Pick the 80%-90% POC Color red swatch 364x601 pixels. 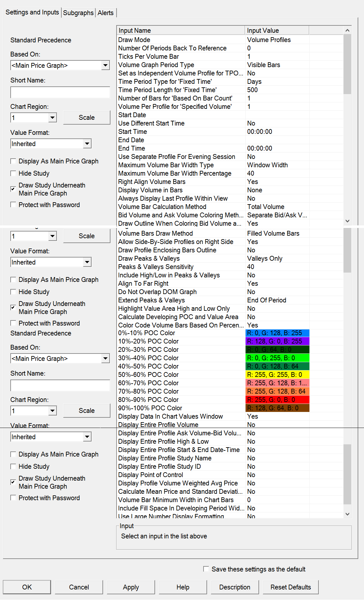tap(277, 400)
